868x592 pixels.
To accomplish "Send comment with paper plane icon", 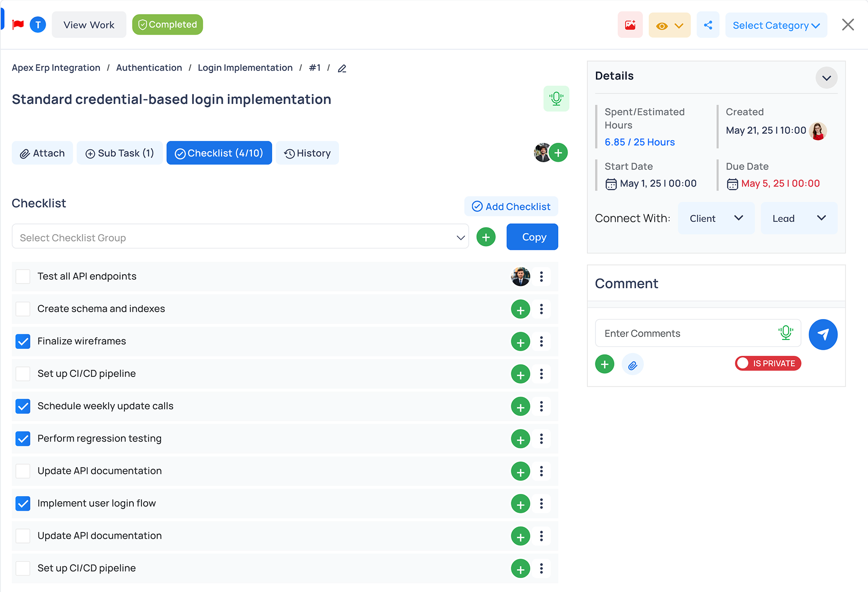I will 823,334.
